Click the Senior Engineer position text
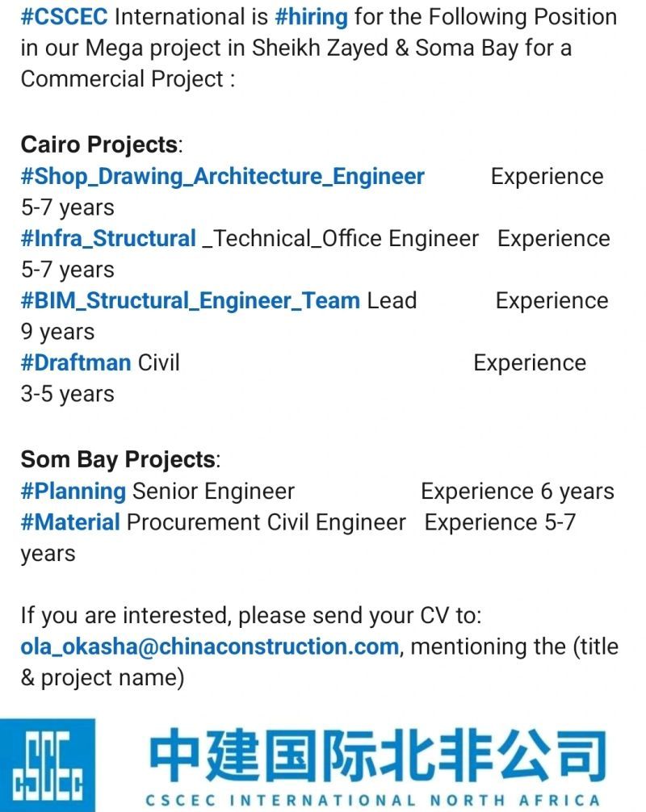Viewport: 646px width, 812px height. coord(213,492)
